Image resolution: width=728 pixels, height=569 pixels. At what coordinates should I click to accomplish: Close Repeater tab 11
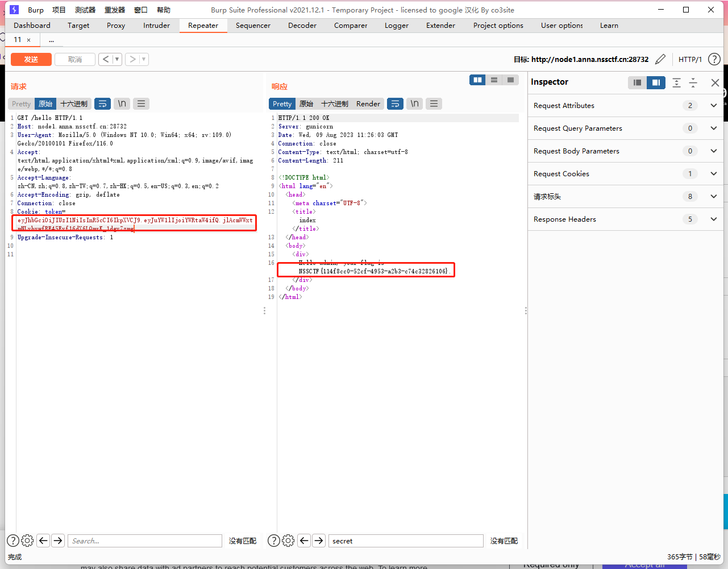point(28,40)
